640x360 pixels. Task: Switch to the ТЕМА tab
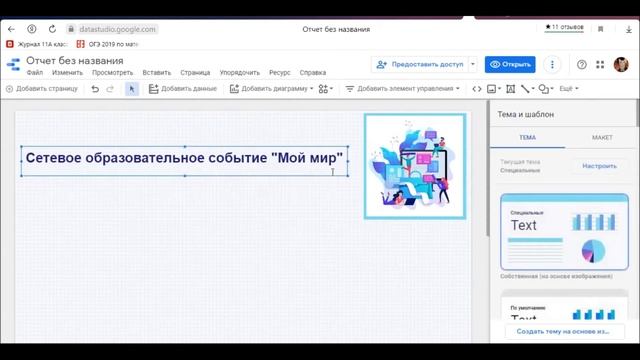[527, 138]
